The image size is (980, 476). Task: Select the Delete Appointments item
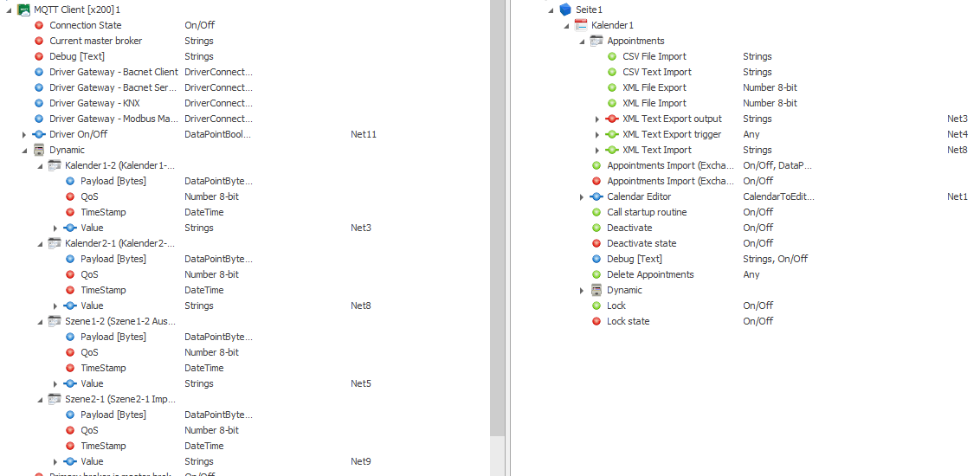(x=650, y=274)
